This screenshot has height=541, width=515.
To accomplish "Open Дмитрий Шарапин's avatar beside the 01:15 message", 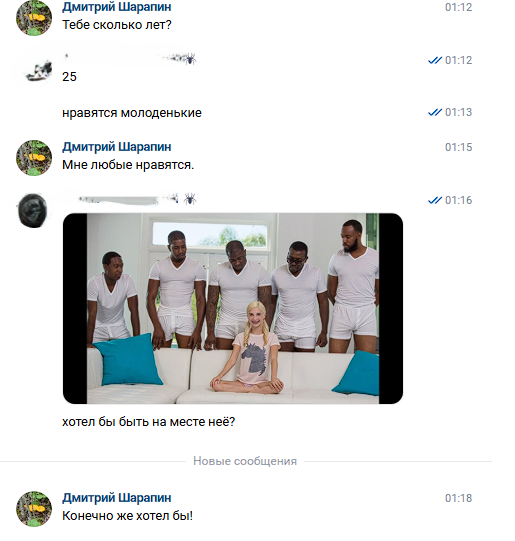I will pyautogui.click(x=34, y=158).
